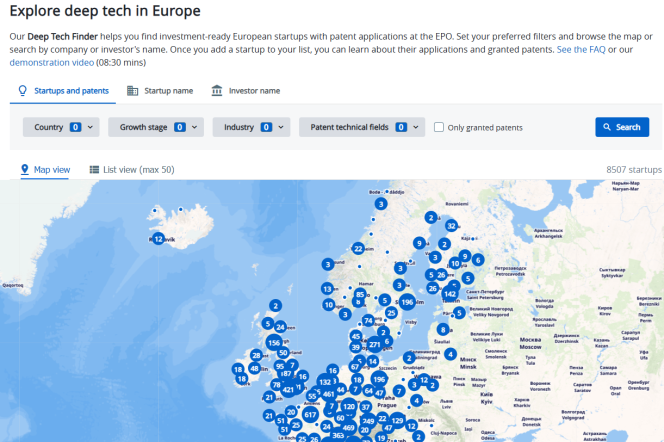
Task: Click the bank building icon for Investor name
Action: (217, 91)
